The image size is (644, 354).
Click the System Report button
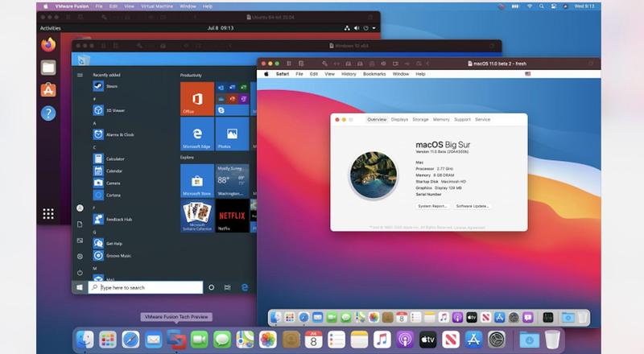(432, 206)
